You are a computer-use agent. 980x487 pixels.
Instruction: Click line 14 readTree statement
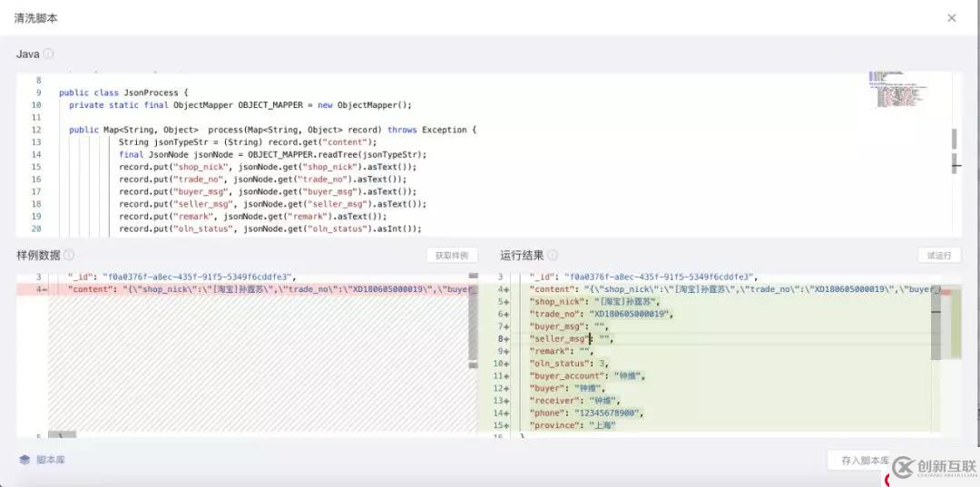pyautogui.click(x=272, y=154)
